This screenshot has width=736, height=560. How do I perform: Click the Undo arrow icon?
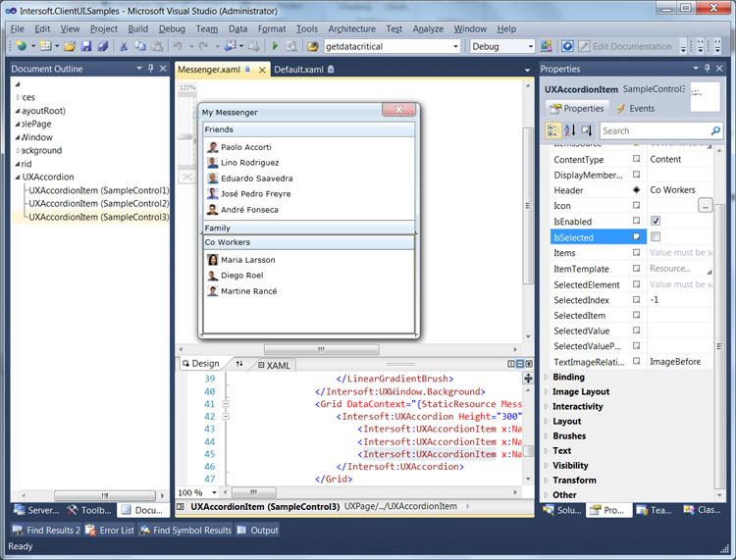[x=178, y=46]
